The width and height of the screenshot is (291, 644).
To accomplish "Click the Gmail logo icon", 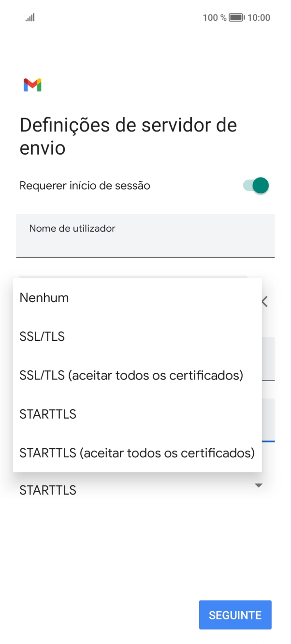I will [x=32, y=85].
